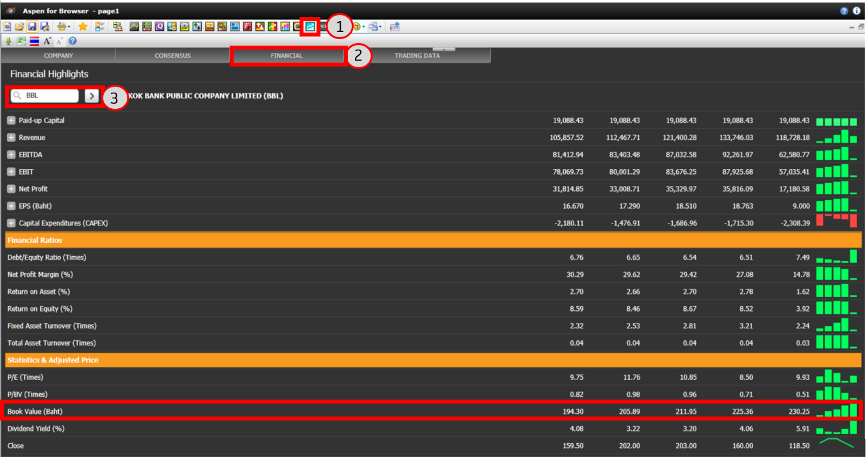Click the blue help question mark below toolbar

72,41
